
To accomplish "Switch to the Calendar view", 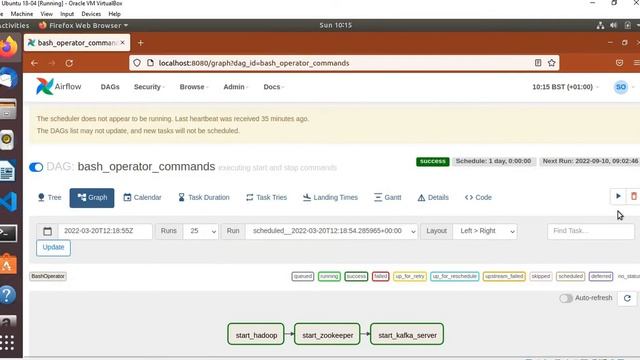I will click(x=142, y=198).
